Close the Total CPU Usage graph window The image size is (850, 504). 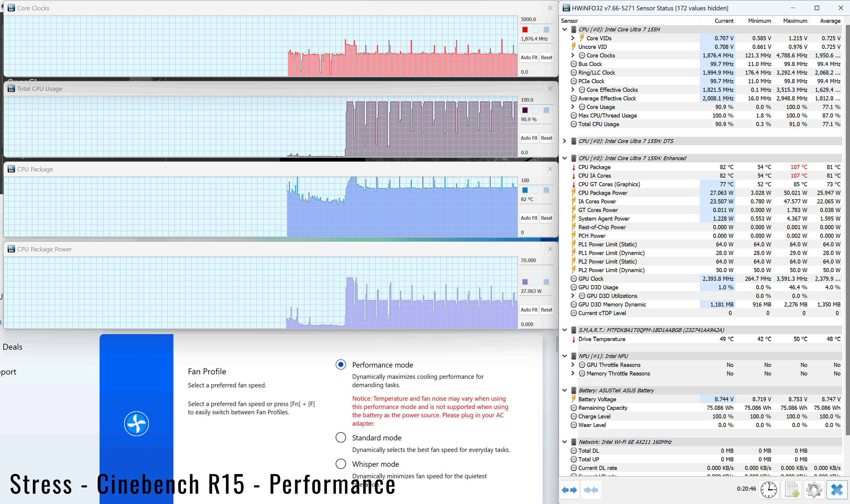(x=550, y=88)
